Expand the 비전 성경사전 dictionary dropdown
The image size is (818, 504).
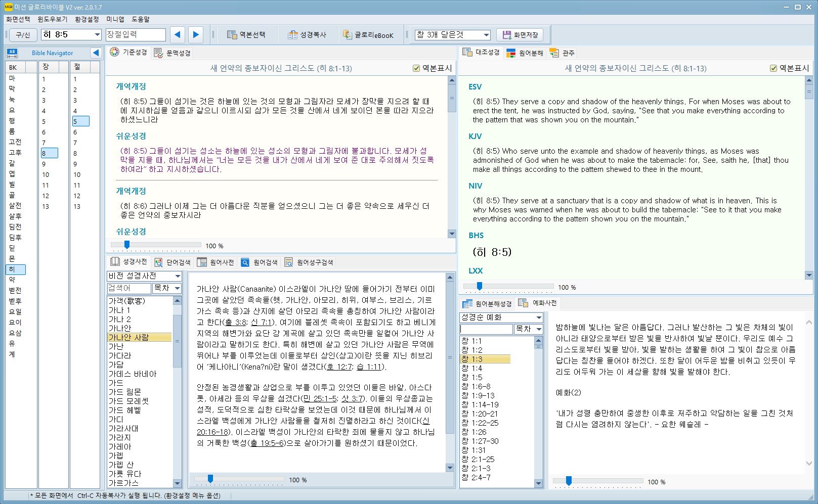point(178,276)
